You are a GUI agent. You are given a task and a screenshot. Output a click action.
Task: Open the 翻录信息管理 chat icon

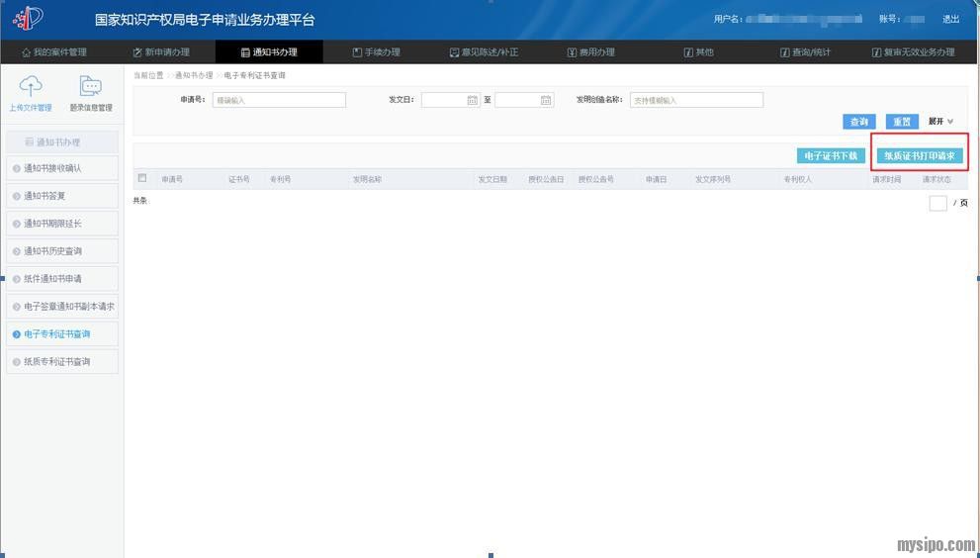(x=91, y=86)
